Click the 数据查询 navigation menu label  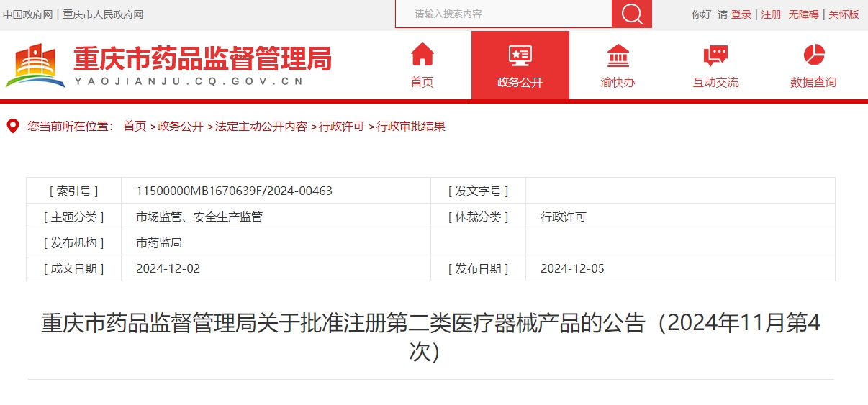click(813, 83)
